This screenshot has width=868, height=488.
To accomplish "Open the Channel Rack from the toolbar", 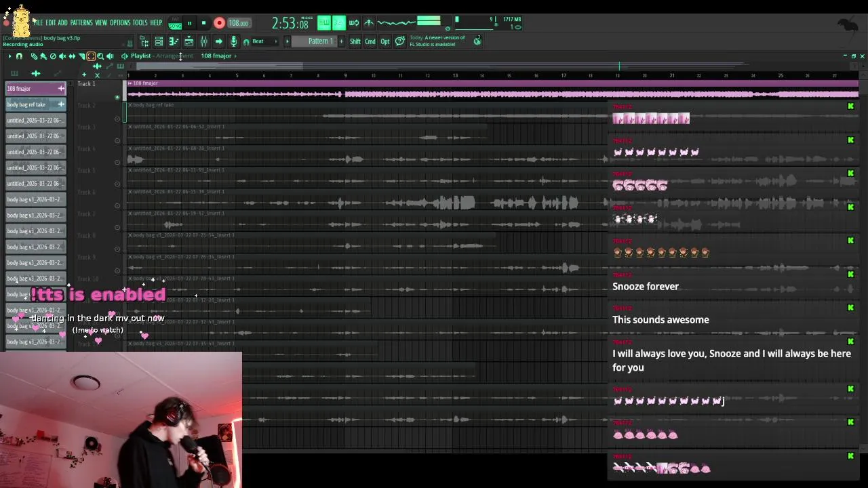I will 158,41.
